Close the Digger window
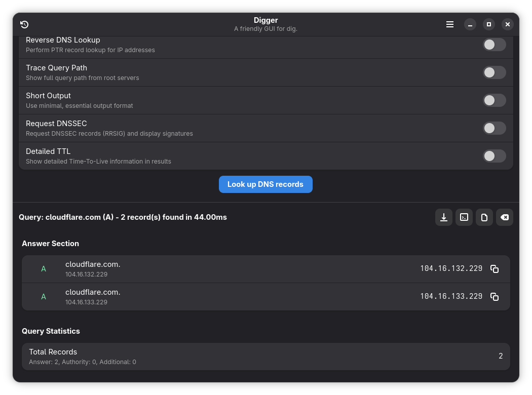Screen dimensions: 532x395 507,24
